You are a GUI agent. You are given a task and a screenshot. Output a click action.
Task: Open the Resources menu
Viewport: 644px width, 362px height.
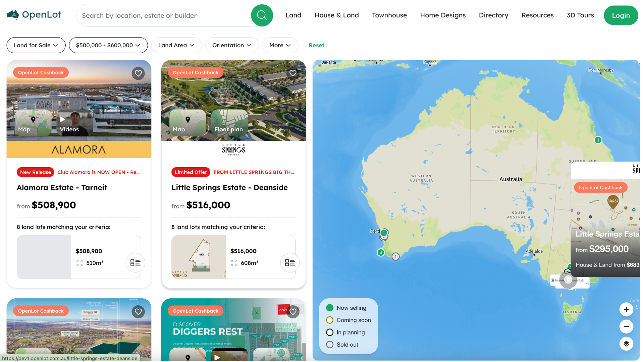(537, 15)
